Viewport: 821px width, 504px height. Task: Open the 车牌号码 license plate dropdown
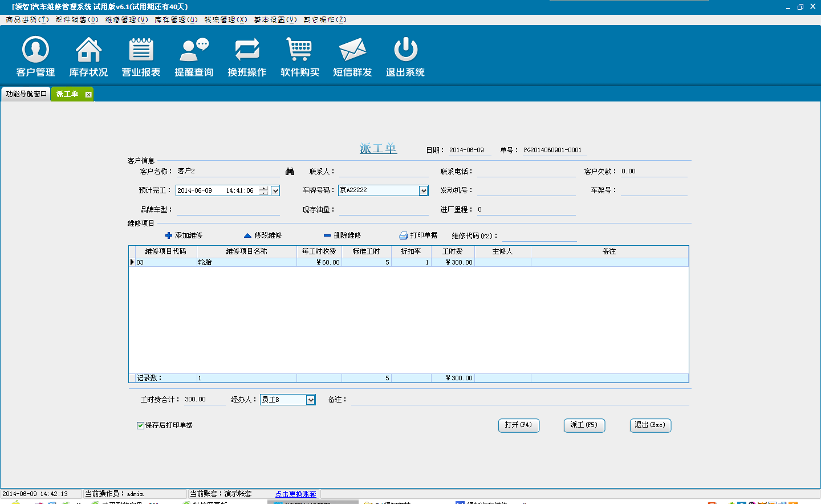pyautogui.click(x=424, y=190)
